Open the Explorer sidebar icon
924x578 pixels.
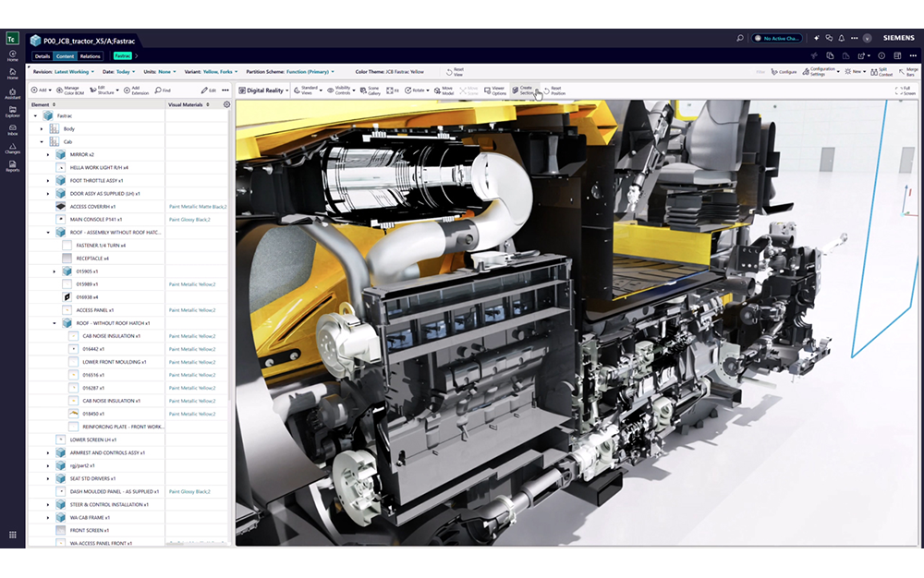12,112
